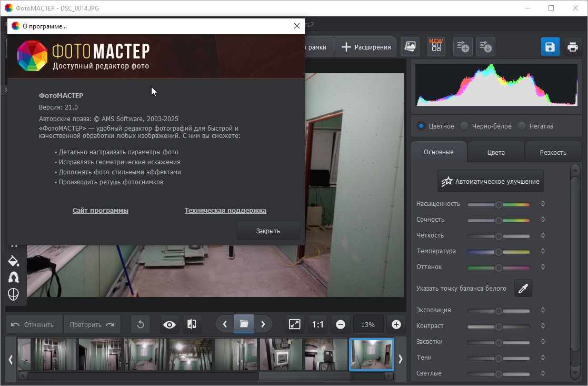Open the NEW collage grid icon
Screen dimensions: 588x386
436,46
